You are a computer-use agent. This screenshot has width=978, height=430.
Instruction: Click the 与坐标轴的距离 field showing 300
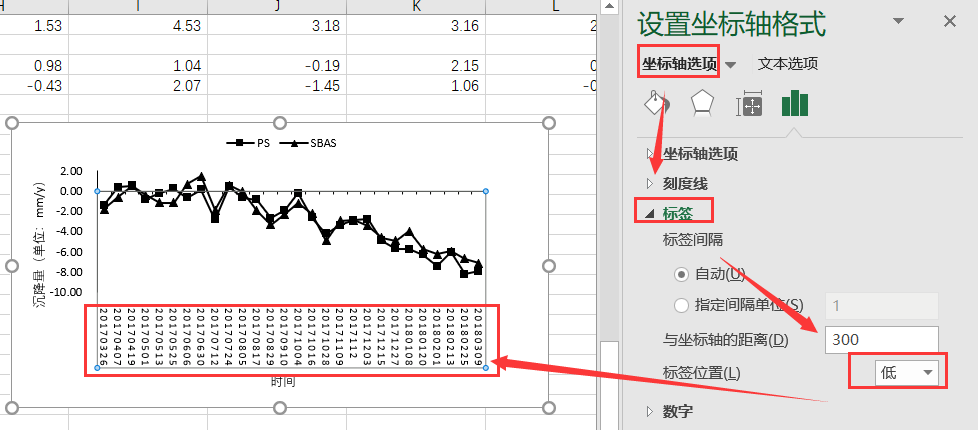[882, 340]
